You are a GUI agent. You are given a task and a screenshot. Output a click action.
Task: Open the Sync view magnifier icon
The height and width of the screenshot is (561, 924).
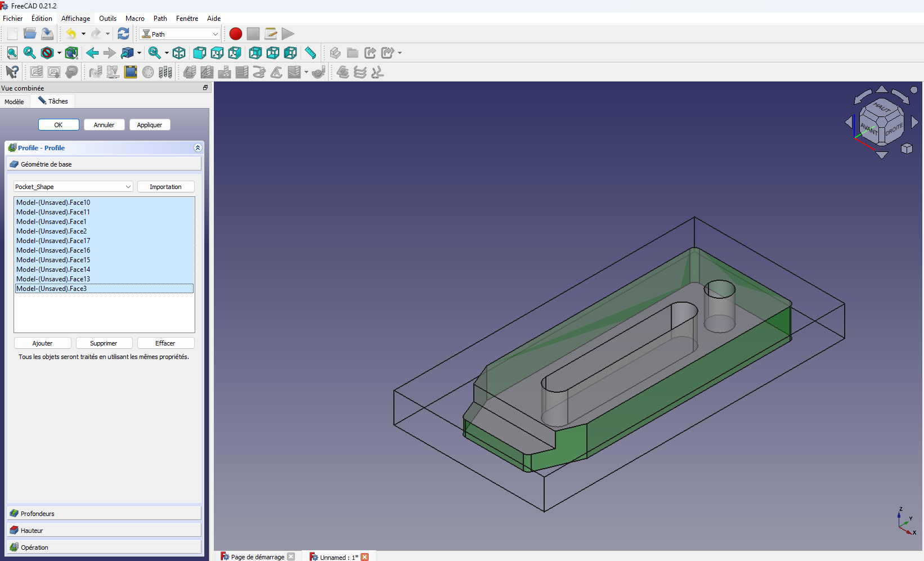pos(154,53)
